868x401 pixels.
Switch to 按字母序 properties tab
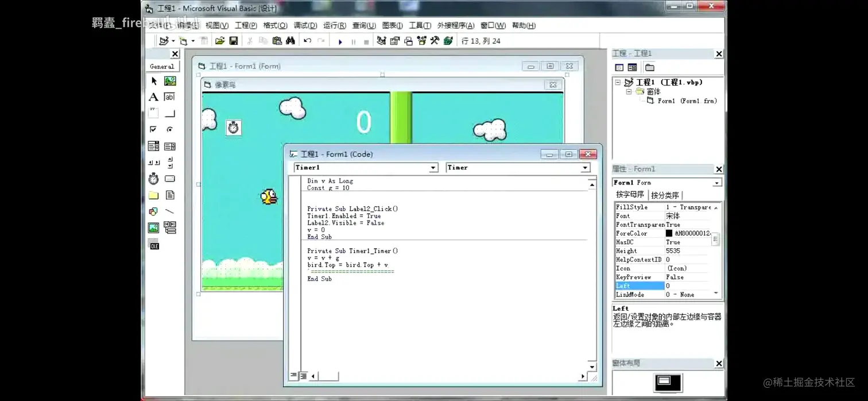point(630,195)
